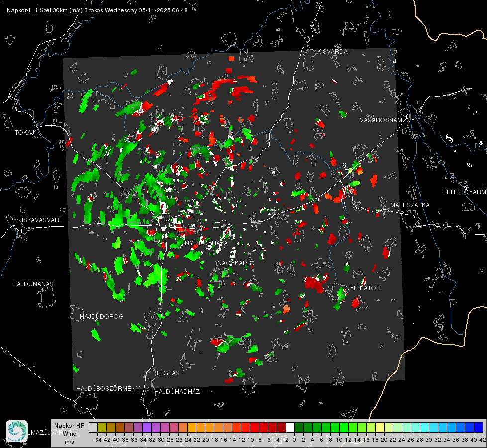Click the VÁSÁROSNAMÉNY city label
Screen dimensions: 487x448
tap(388, 120)
